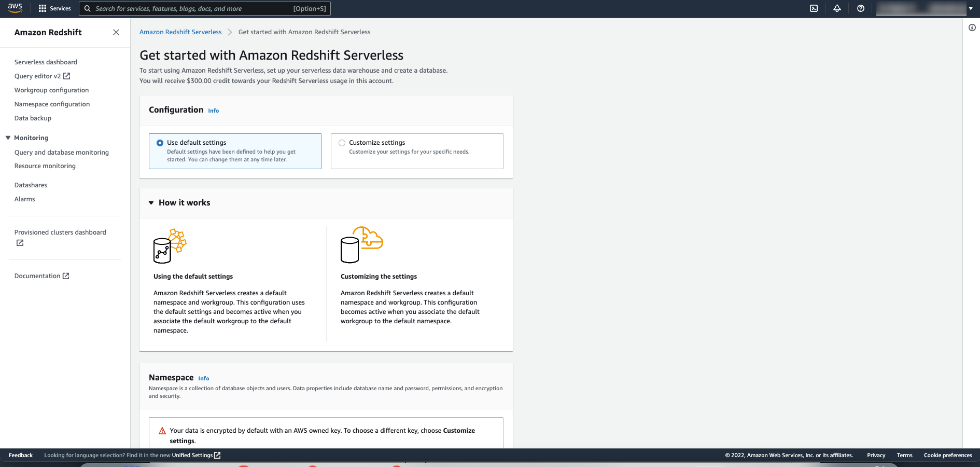980x467 pixels.
Task: Open Provisioned clusters dashboard
Action: [60, 232]
